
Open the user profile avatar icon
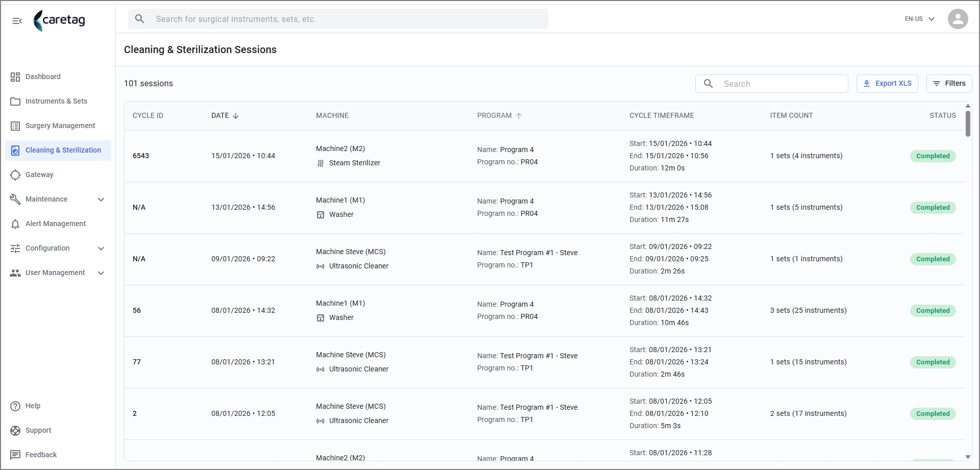[x=958, y=19]
